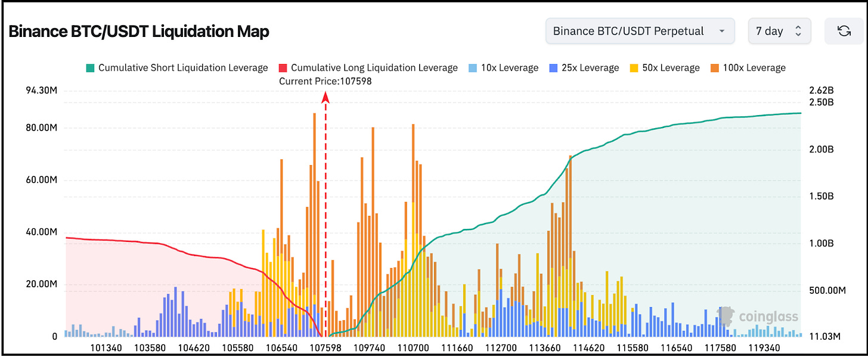Toggle the 10x Leverage legend item
This screenshot has width=868, height=357.
[x=503, y=68]
